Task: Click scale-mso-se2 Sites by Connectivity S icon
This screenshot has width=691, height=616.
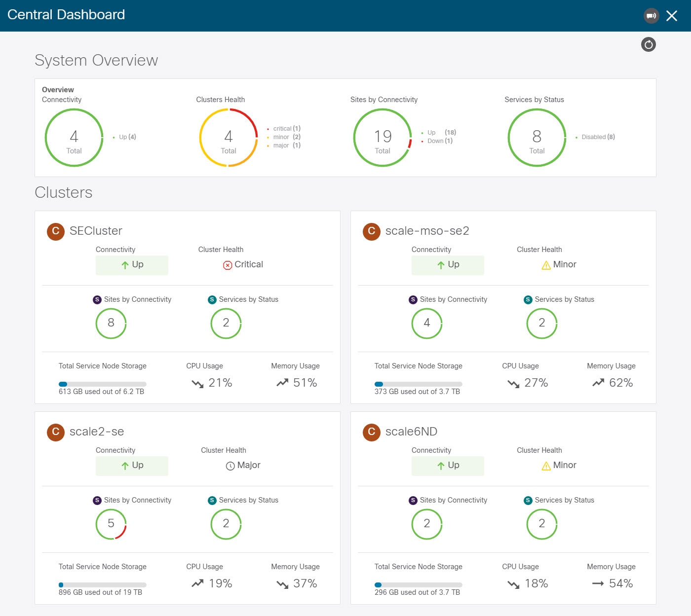Action: point(413,300)
